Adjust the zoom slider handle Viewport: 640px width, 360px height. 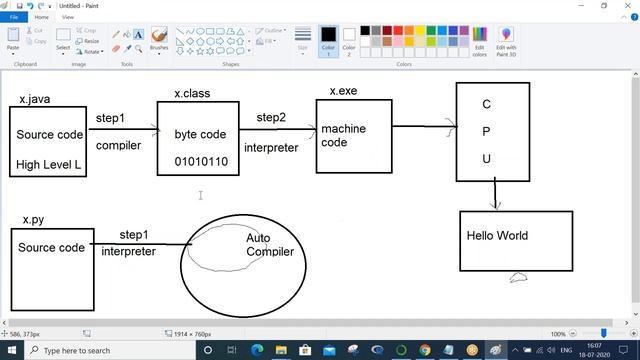click(604, 333)
